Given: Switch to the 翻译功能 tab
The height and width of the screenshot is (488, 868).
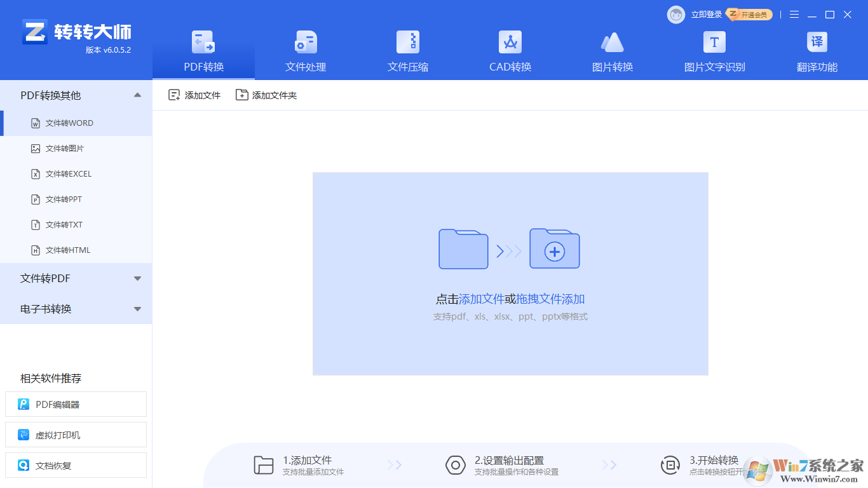Looking at the screenshot, I should (817, 52).
